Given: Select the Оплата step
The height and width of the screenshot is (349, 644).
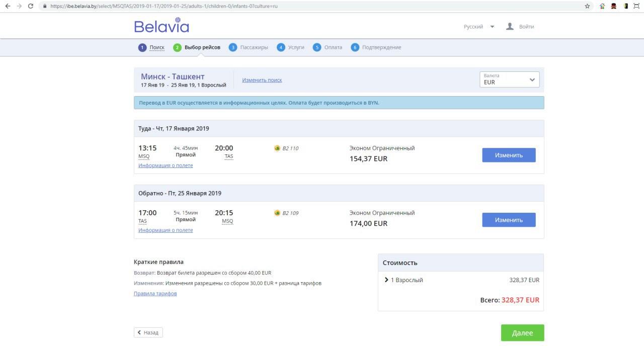Looking at the screenshot, I should click(333, 47).
